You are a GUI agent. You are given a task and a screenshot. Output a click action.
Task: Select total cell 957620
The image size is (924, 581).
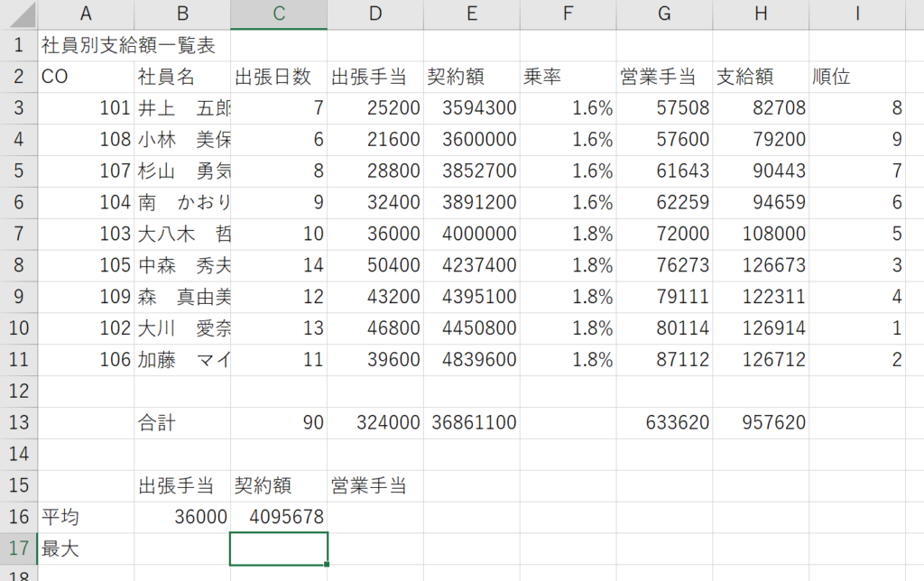click(x=761, y=422)
